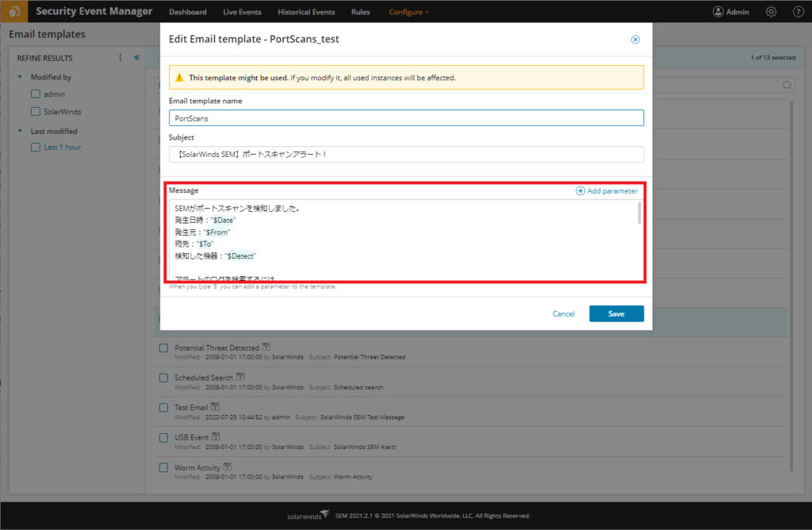Click the Security Event Manager title

(x=94, y=11)
